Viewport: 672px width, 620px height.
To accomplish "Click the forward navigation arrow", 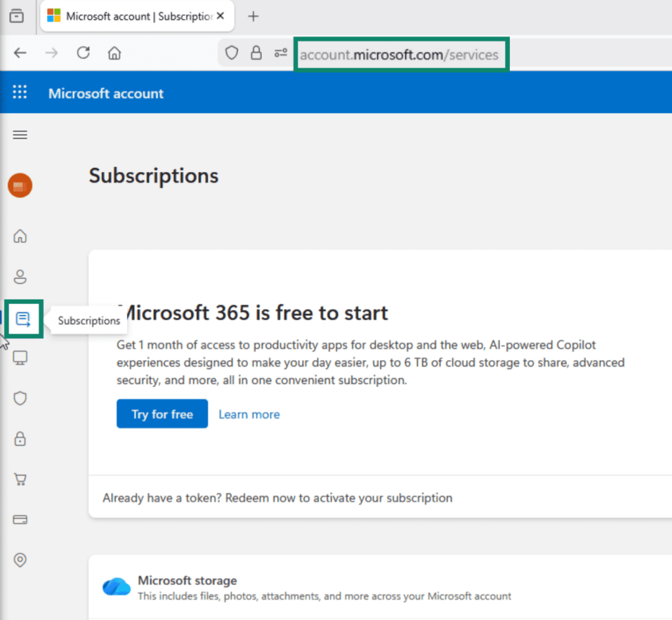I will point(51,53).
